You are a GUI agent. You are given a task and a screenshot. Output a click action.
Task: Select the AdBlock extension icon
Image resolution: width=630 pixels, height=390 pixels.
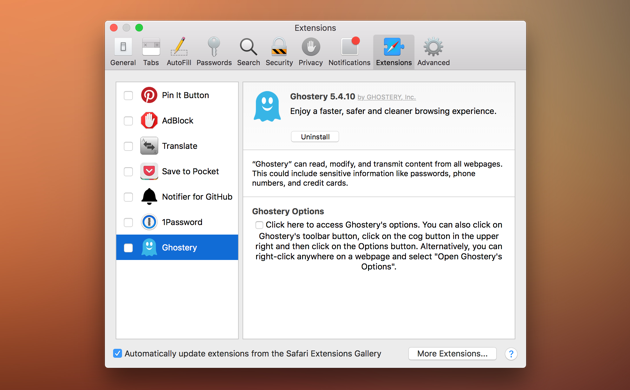[x=149, y=120]
